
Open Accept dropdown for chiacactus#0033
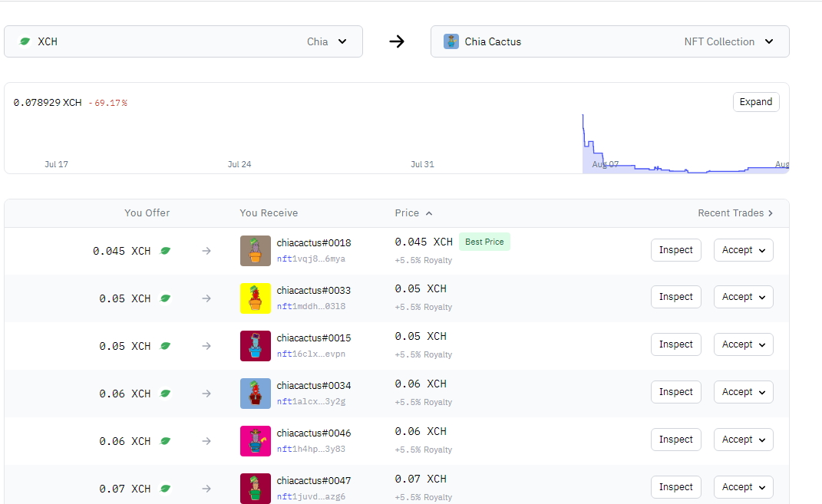pos(744,297)
